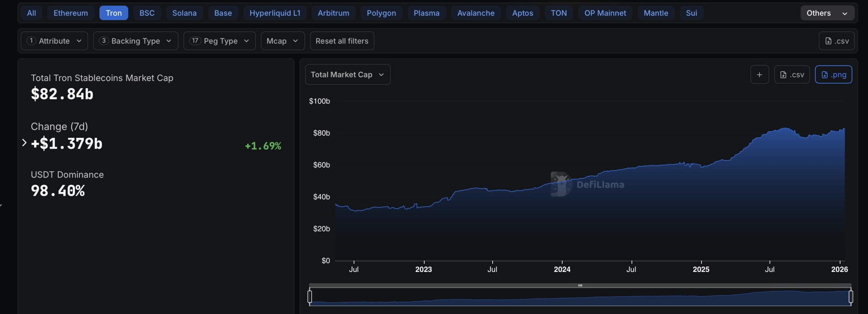
Task: Open the Backing Type dropdown
Action: click(136, 41)
